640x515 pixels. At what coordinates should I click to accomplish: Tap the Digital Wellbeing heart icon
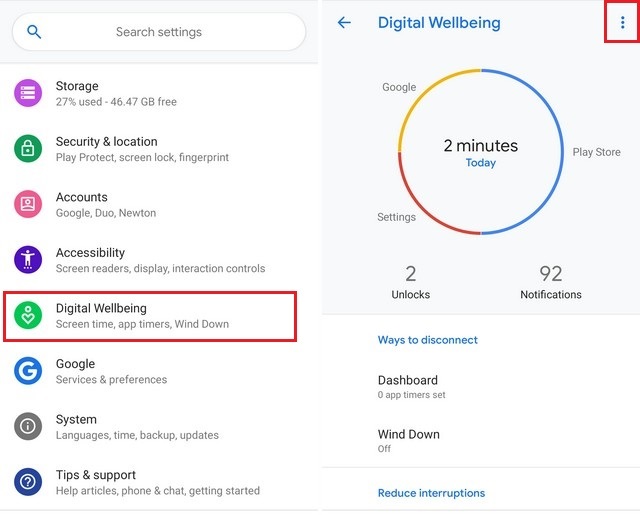(x=28, y=315)
